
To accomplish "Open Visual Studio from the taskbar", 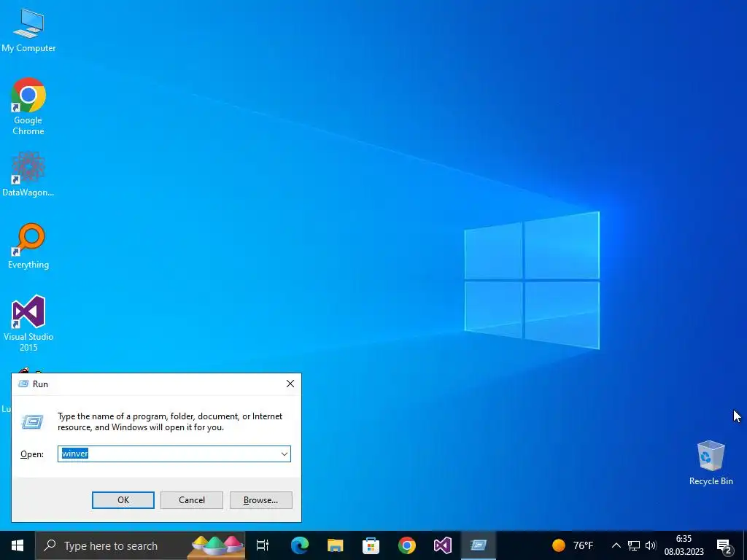I will pyautogui.click(x=443, y=545).
